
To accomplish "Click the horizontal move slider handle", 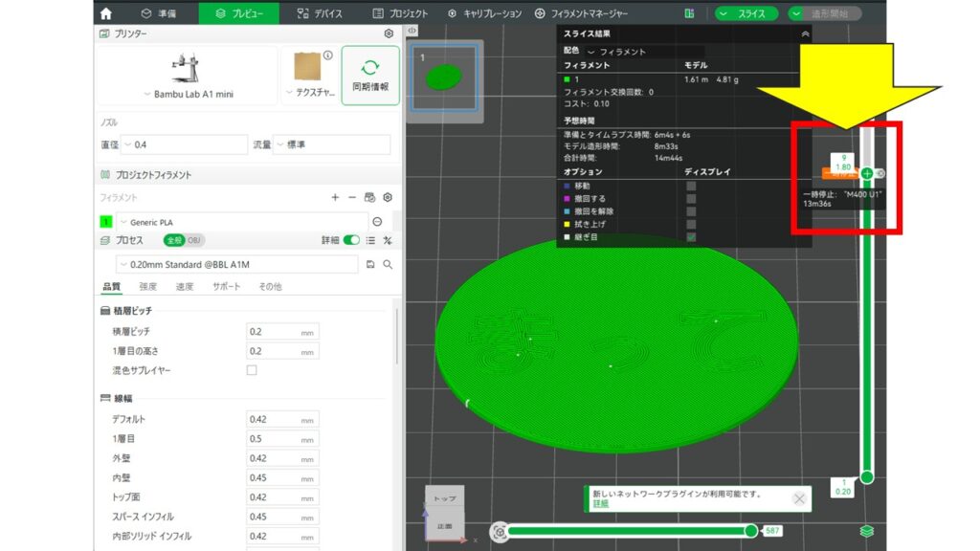I will click(751, 531).
